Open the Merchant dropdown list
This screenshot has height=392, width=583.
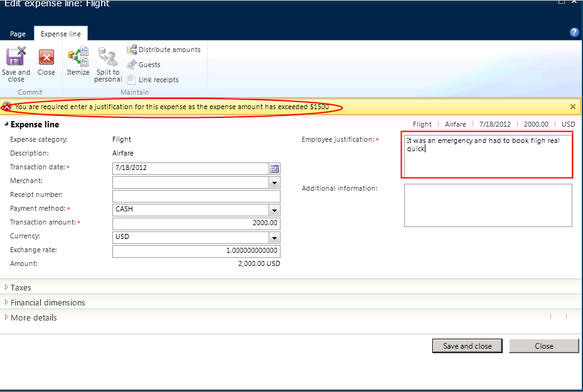pos(274,183)
